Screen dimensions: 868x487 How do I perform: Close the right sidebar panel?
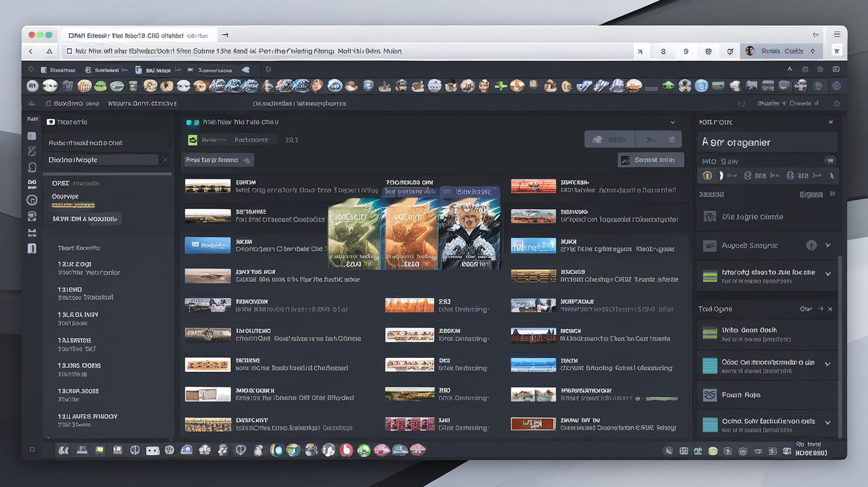[x=831, y=122]
